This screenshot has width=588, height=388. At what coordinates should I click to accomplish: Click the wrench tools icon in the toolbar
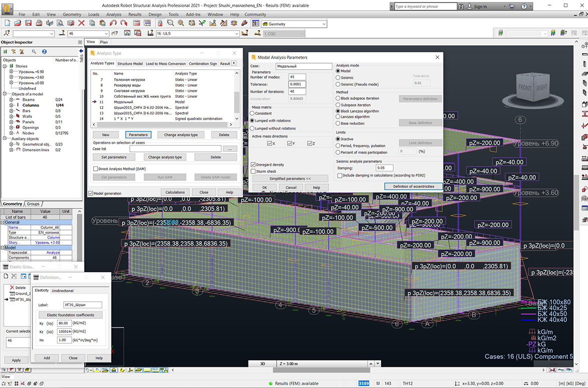244,23
